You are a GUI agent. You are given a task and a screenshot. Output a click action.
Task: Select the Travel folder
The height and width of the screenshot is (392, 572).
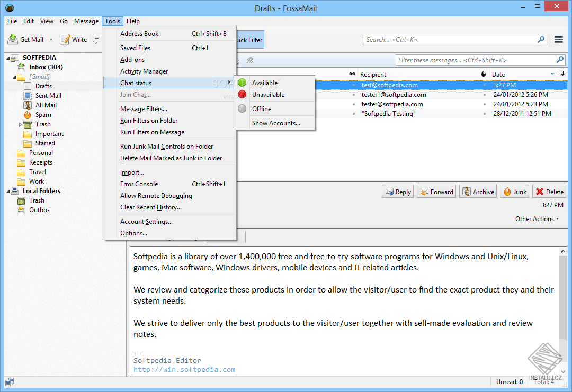click(x=37, y=171)
